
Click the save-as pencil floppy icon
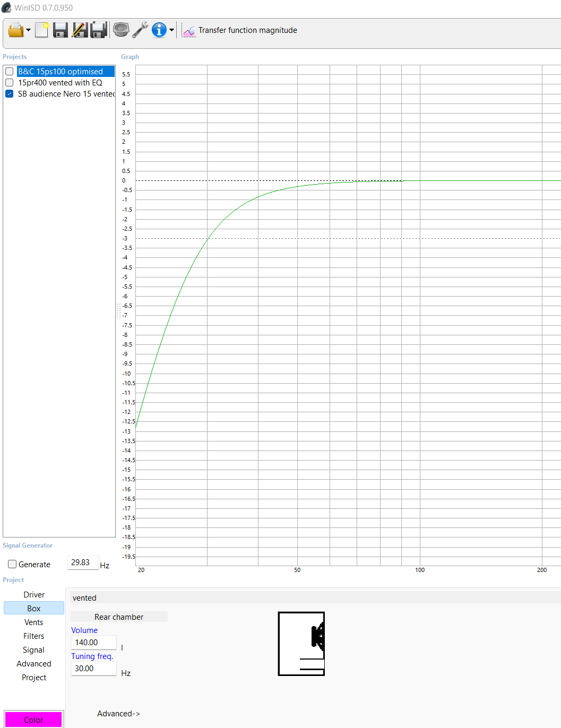click(80, 30)
